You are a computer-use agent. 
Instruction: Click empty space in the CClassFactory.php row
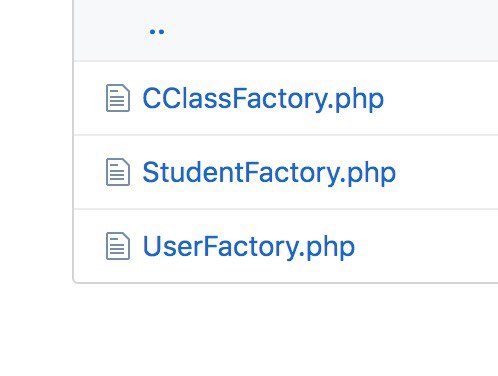click(x=440, y=98)
